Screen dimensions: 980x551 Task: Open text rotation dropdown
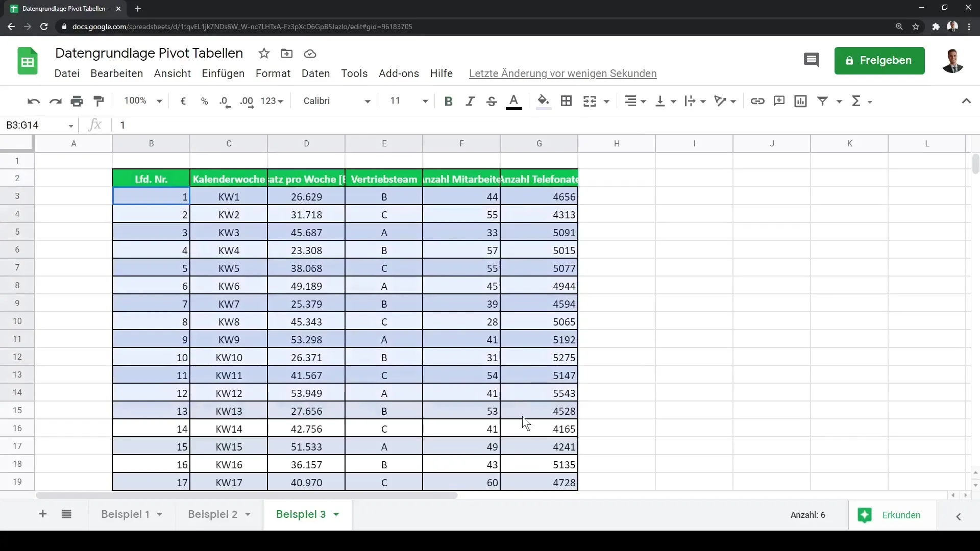725,101
